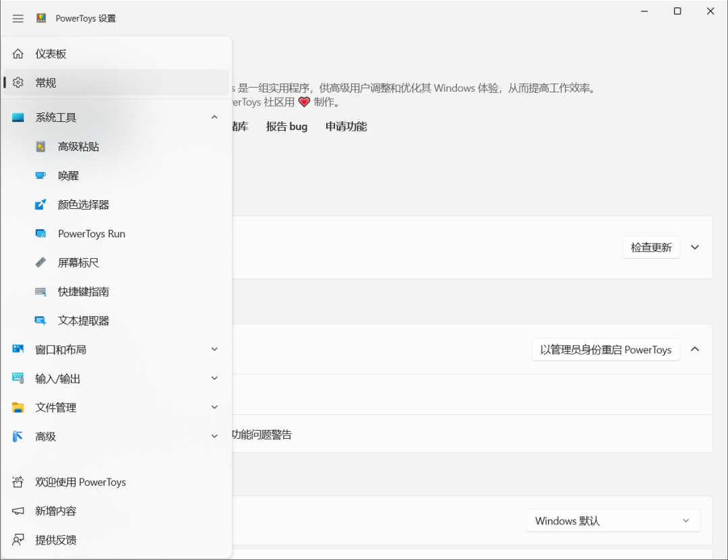
Task: Expand the check updates section chevron
Action: (695, 247)
